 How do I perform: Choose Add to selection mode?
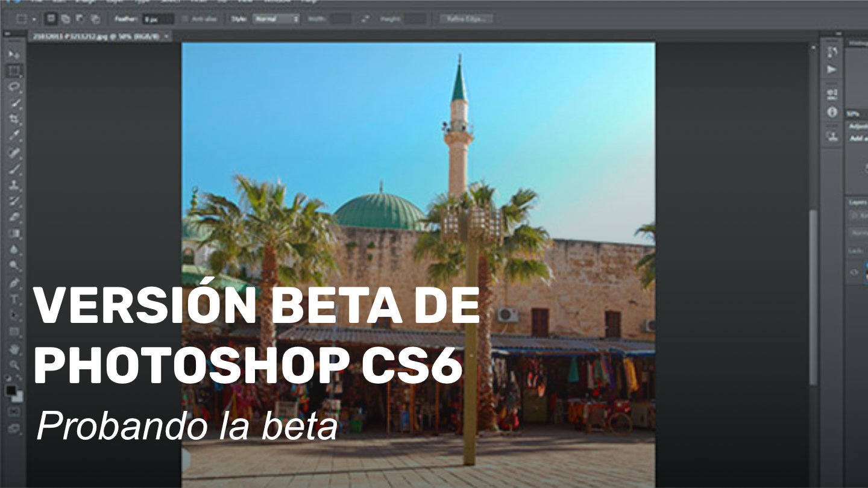(65, 19)
